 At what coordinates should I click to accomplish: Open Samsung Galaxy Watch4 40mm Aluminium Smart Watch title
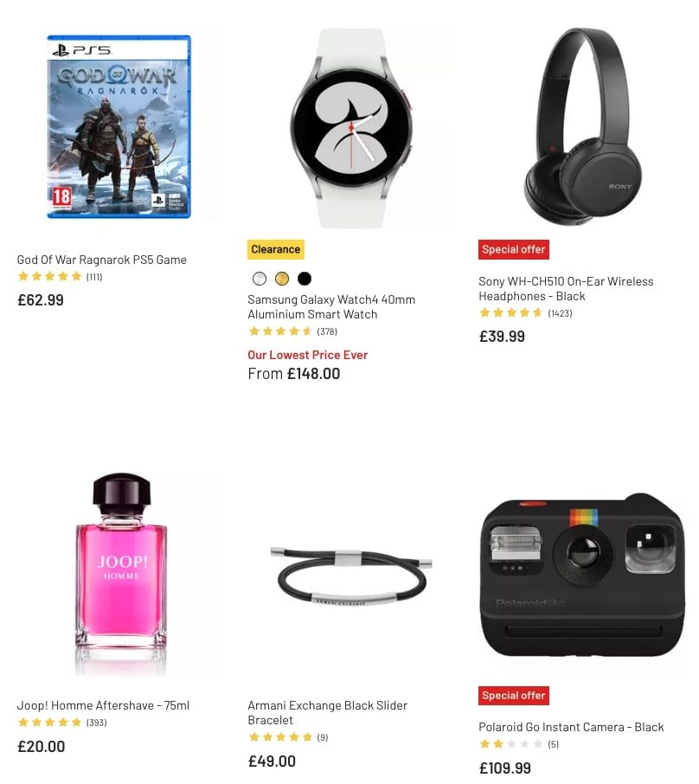tap(331, 307)
